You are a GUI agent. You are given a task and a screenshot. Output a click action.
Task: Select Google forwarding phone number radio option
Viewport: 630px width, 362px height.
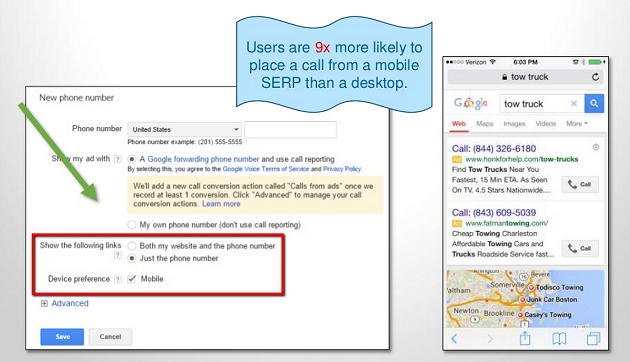coord(131,159)
